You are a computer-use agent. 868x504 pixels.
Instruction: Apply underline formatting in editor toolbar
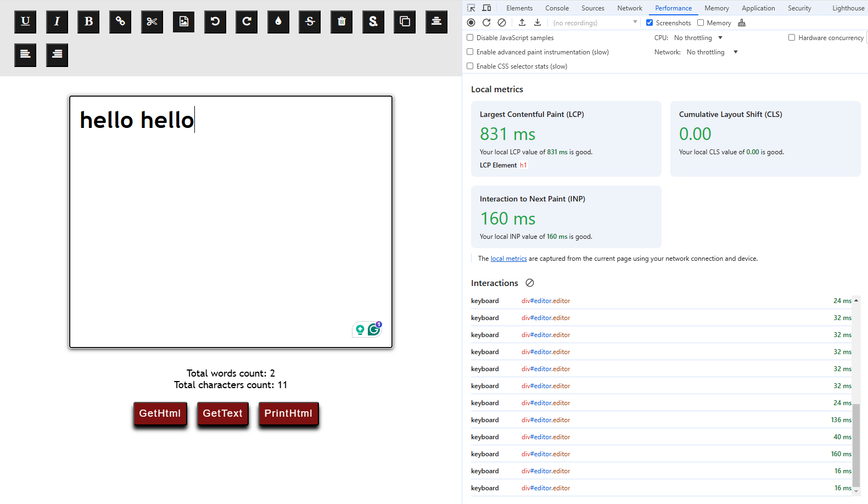25,22
